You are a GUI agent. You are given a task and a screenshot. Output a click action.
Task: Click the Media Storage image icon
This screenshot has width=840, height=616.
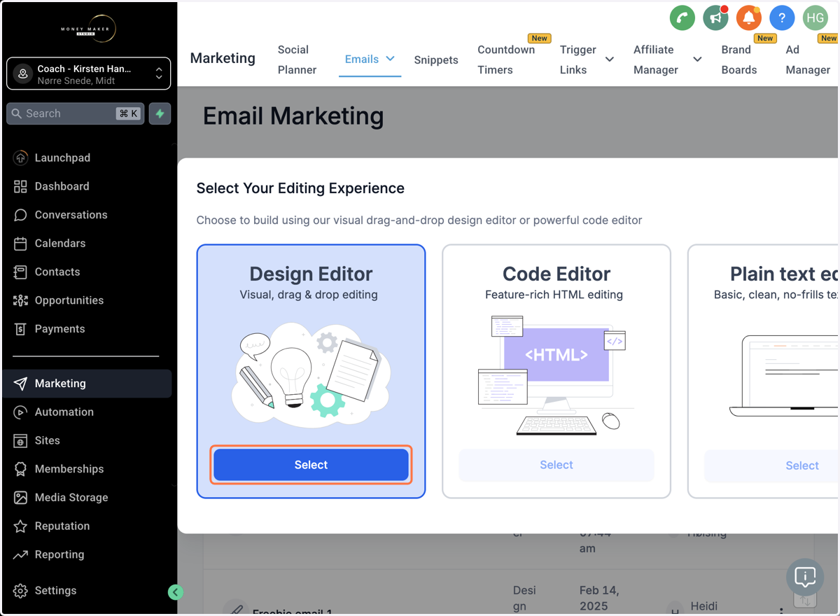[x=20, y=498]
